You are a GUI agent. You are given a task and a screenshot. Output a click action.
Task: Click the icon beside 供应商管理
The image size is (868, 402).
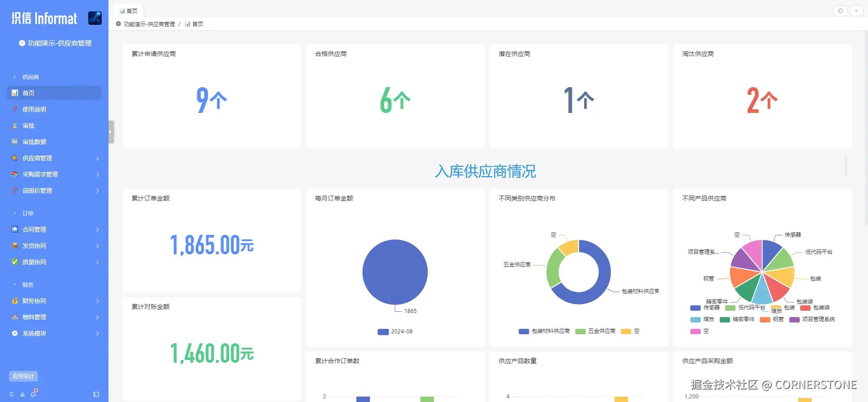click(15, 158)
